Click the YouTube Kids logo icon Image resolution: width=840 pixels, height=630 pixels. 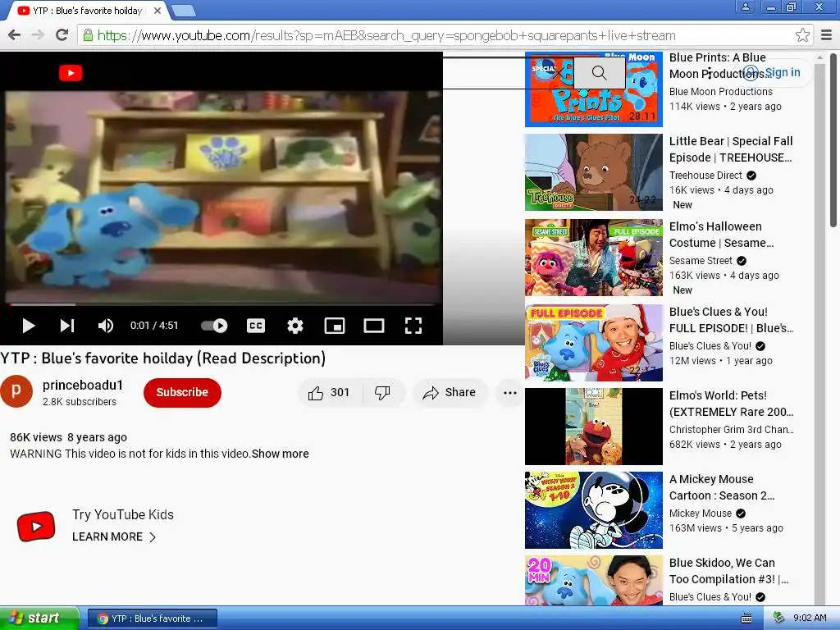coord(36,526)
